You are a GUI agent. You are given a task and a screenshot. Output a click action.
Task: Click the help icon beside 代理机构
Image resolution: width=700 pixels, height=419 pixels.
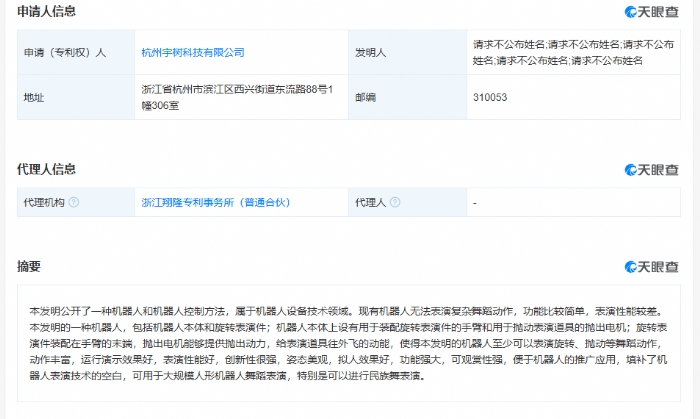pyautogui.click(x=74, y=203)
